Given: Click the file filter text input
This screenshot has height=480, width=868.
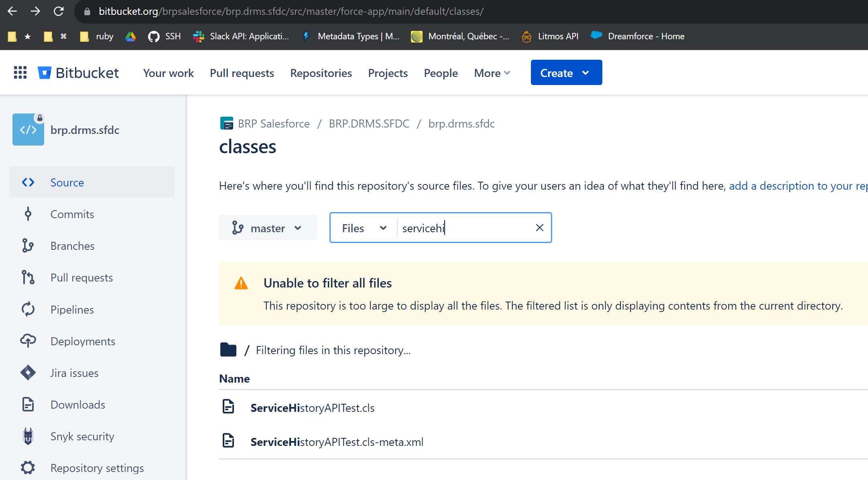Looking at the screenshot, I should (x=466, y=228).
